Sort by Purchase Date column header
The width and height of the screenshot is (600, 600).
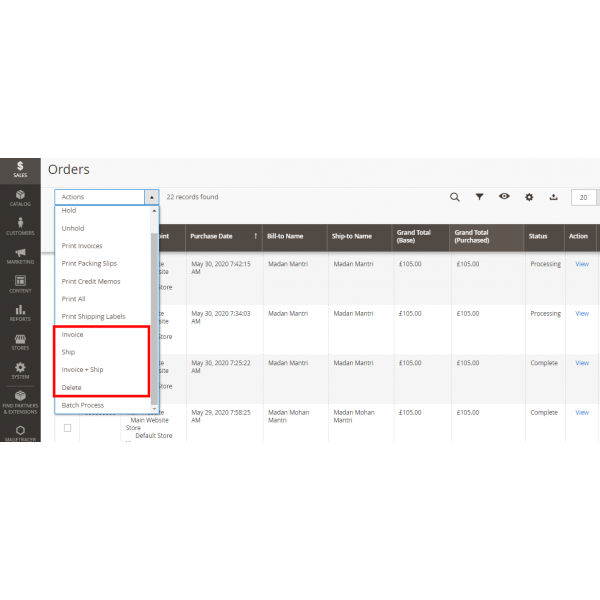point(211,236)
